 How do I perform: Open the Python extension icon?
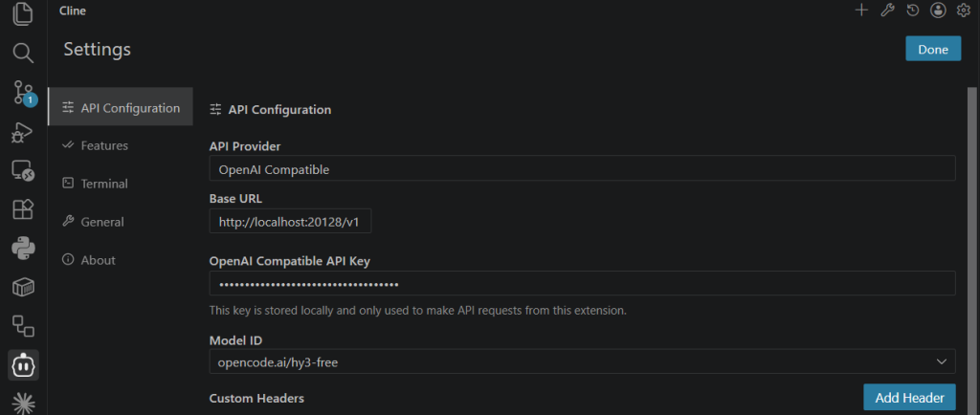tap(23, 249)
